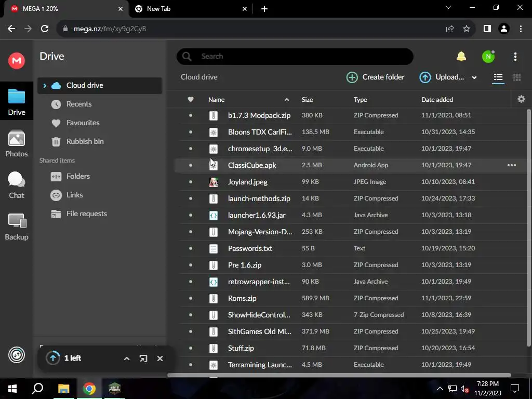Expand the Cloud drive tree arrow
Screen dimensions: 532x399
coord(45,86)
